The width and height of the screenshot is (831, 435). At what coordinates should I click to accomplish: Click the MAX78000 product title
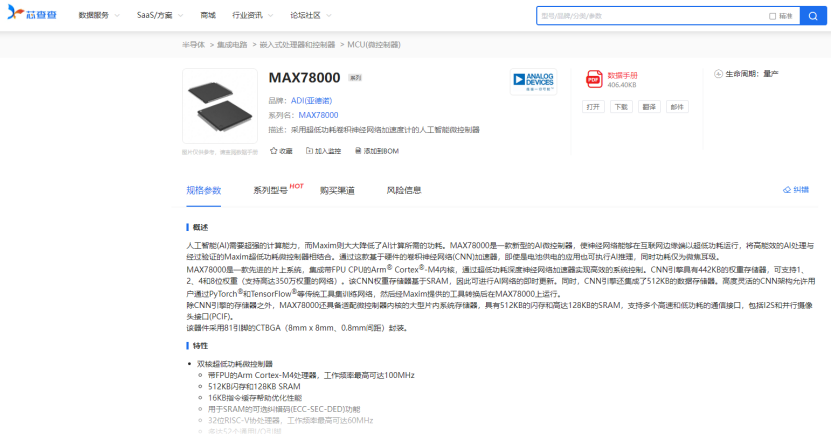304,78
